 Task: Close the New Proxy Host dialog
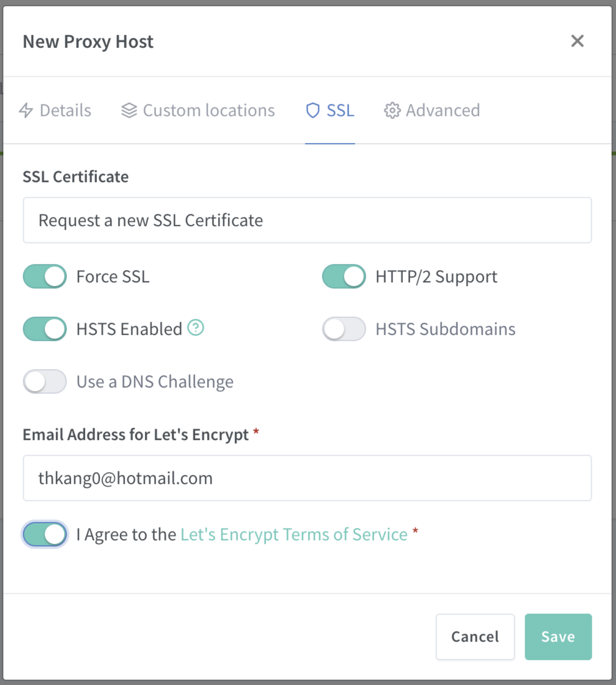pyautogui.click(x=577, y=41)
